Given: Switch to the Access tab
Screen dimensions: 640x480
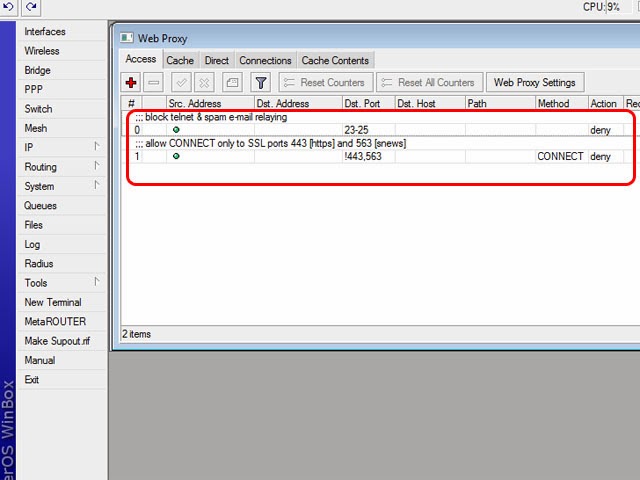Looking at the screenshot, I should 141,59.
